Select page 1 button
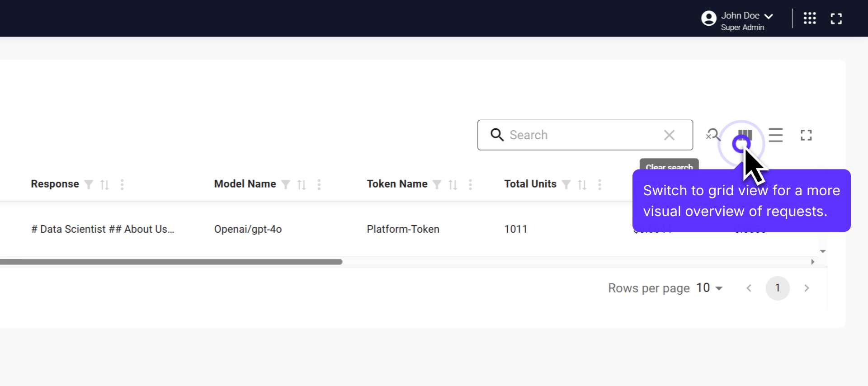868x386 pixels. [777, 288]
